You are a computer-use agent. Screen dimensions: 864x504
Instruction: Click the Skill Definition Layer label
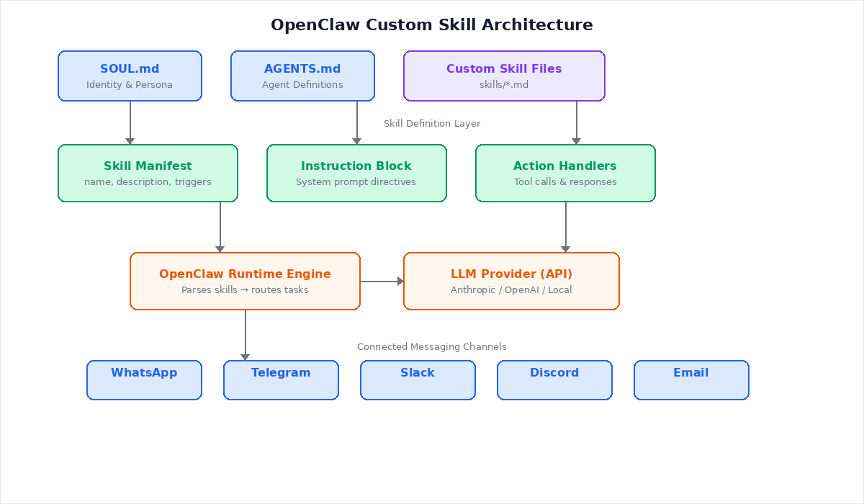tap(432, 124)
